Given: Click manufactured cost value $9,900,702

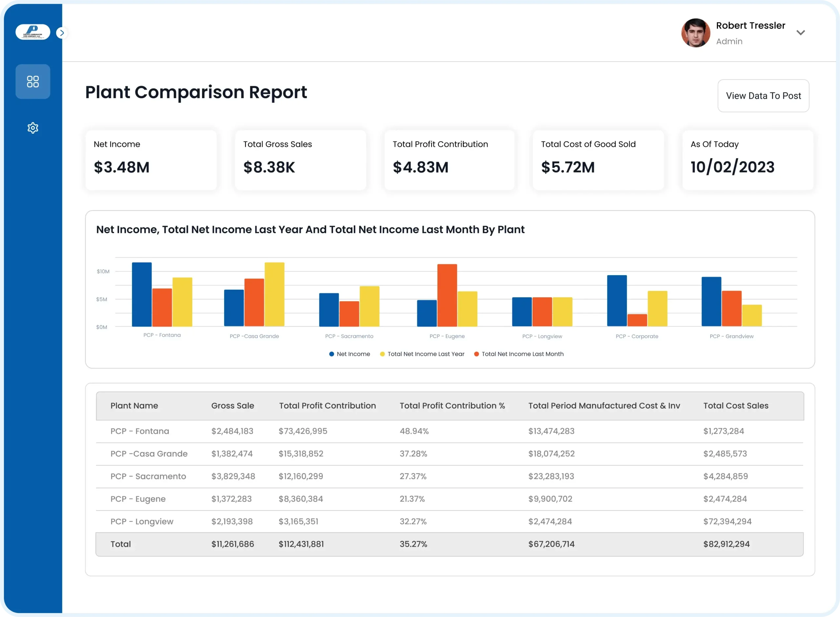Looking at the screenshot, I should tap(550, 499).
